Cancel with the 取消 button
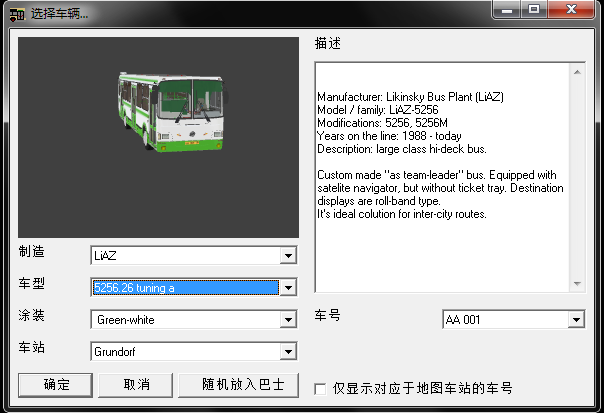This screenshot has width=604, height=413. point(136,384)
